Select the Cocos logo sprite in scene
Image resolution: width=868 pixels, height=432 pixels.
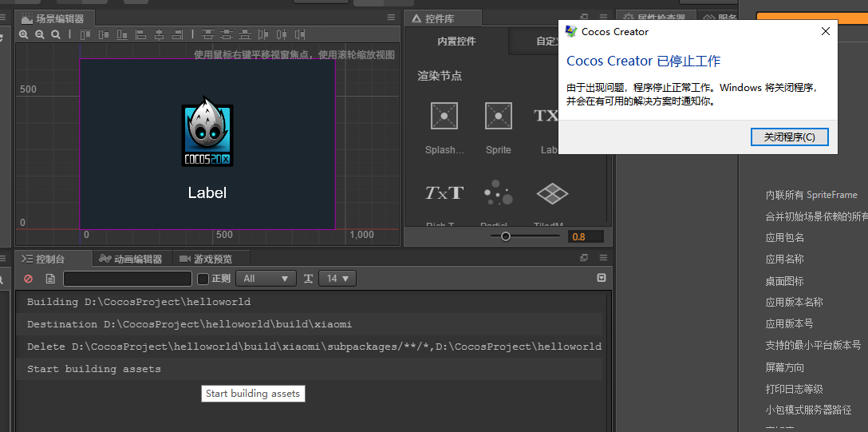[x=207, y=132]
